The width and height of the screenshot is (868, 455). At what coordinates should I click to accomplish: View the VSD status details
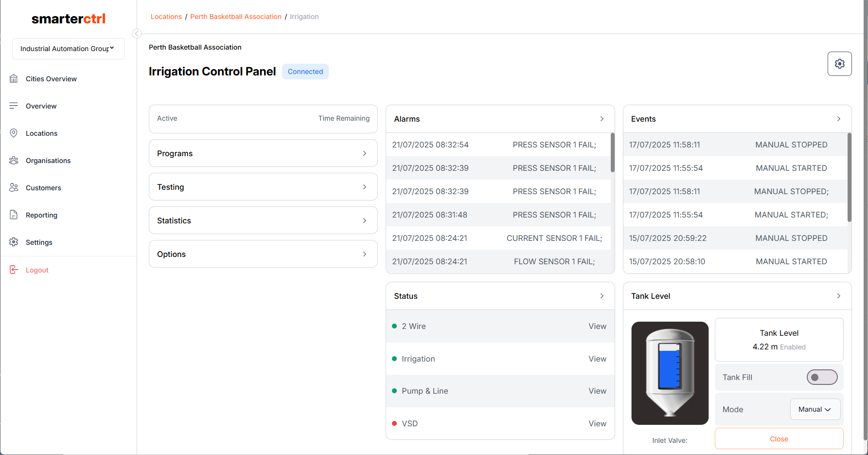click(597, 423)
